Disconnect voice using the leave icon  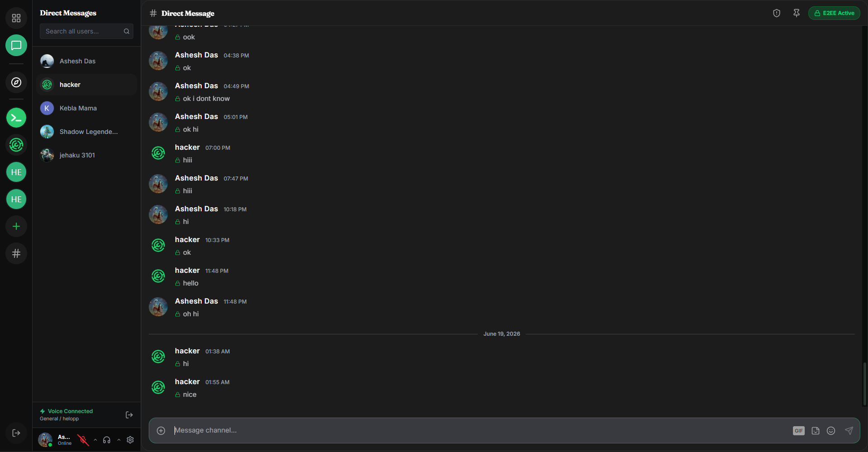coord(129,415)
